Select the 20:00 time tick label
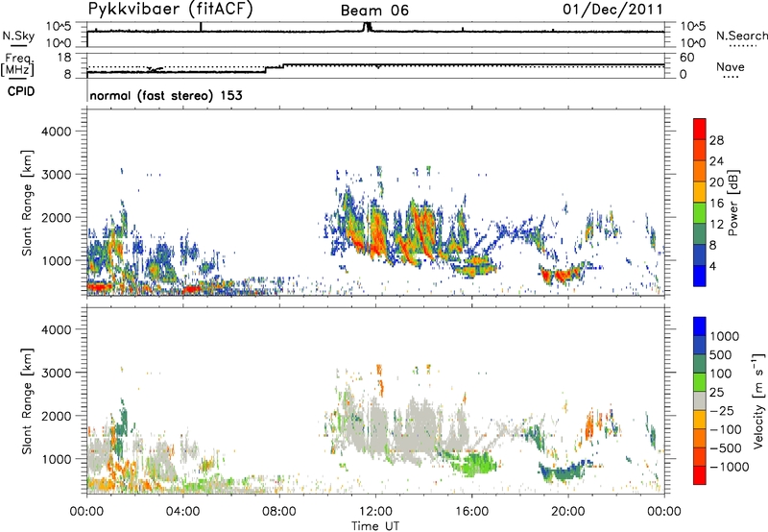This screenshot has height=532, width=768. coord(567,512)
